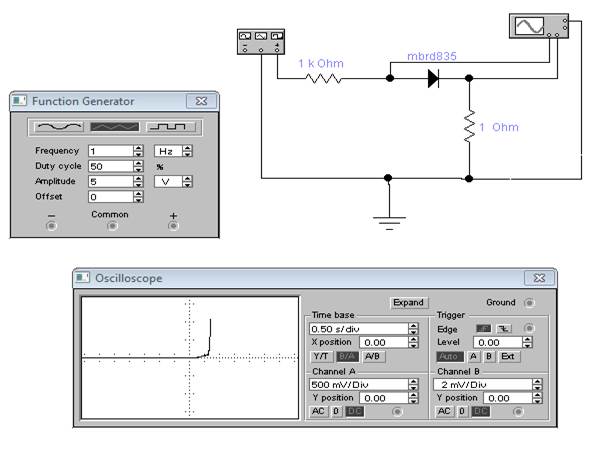The width and height of the screenshot is (607, 458).
Task: Adjust Channel A Y position stepper
Action: 413,398
